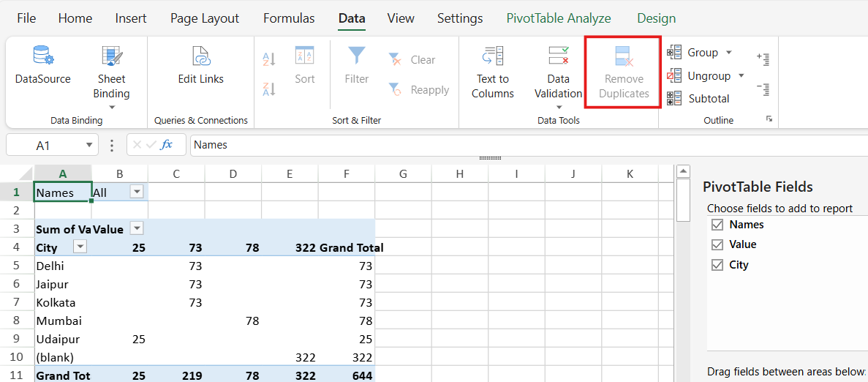Click the Ungroup icon
This screenshot has width=868, height=382.
[x=673, y=76]
